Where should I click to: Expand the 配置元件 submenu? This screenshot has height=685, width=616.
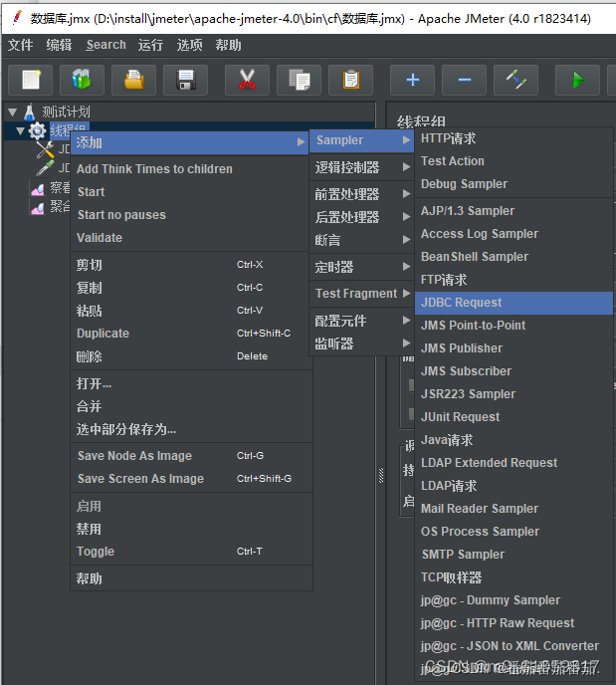point(362,321)
